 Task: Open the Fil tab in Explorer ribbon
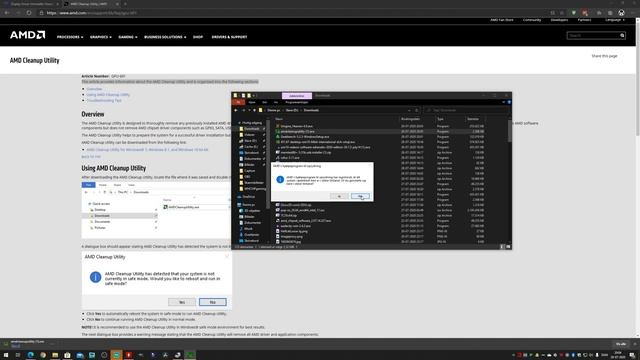[x=239, y=102]
